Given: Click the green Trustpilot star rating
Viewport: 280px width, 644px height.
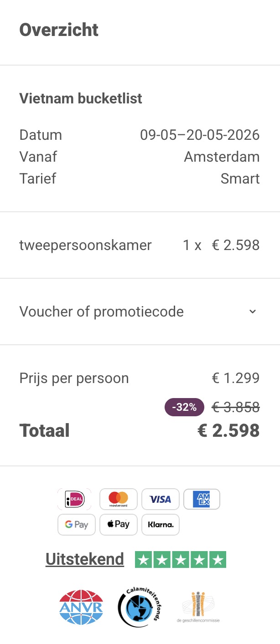Looking at the screenshot, I should point(181,559).
